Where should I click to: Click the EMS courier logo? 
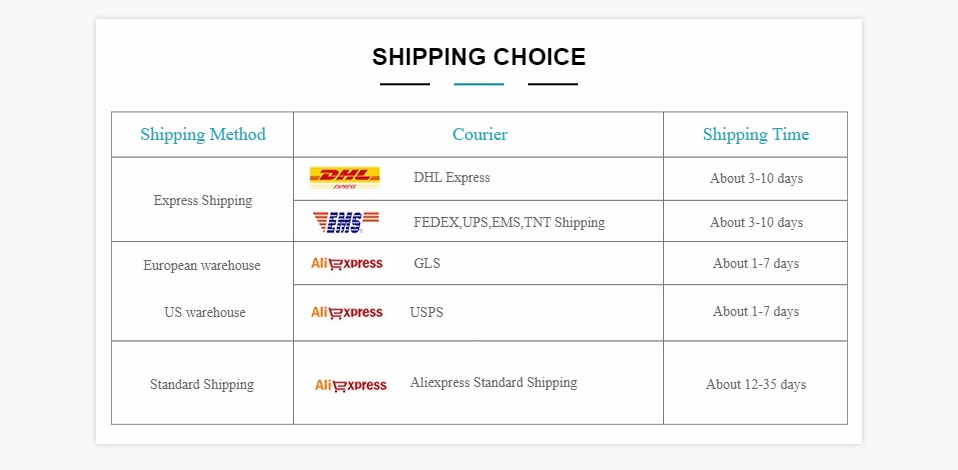click(x=345, y=221)
